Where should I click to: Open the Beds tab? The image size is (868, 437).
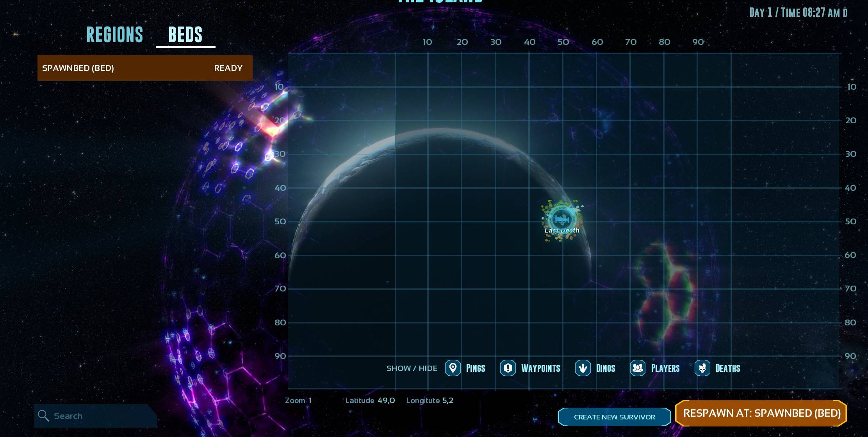point(185,35)
